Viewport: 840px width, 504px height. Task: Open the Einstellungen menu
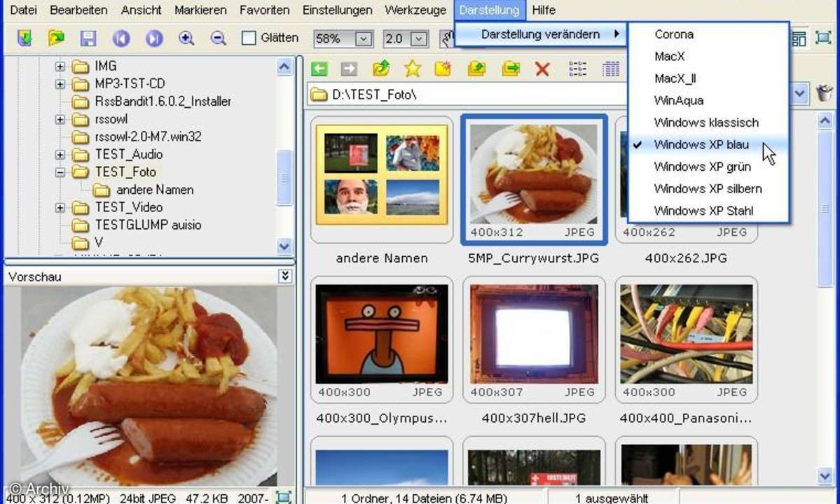(337, 10)
